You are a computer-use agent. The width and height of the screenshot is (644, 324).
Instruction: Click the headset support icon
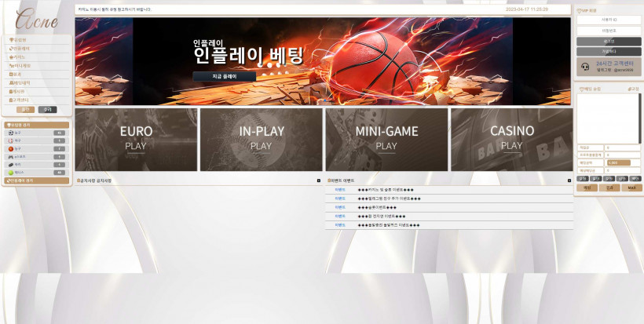(586, 67)
